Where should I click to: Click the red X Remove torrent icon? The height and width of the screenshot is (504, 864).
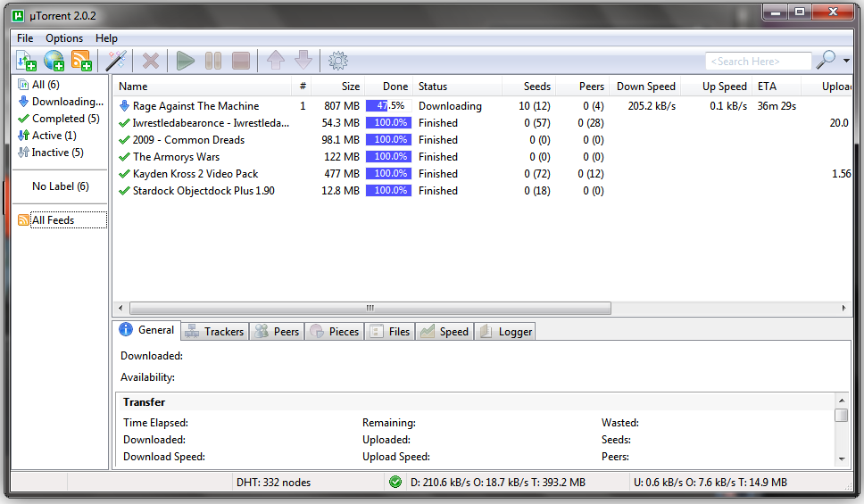pos(151,61)
